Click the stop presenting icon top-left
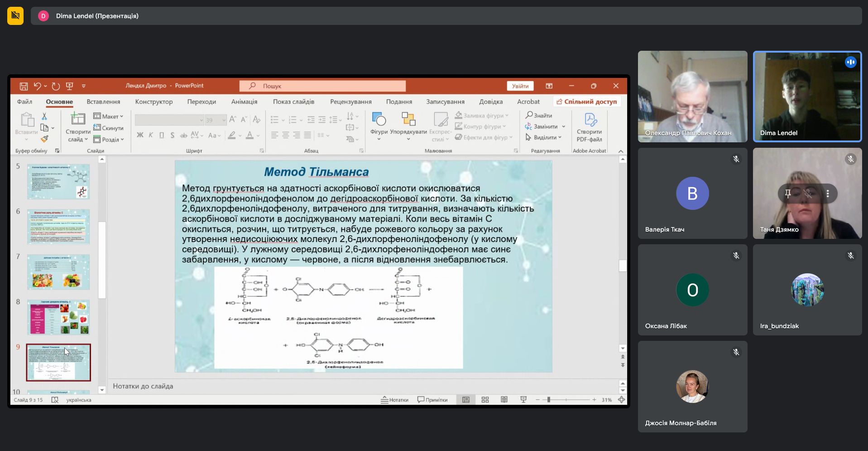This screenshot has width=868, height=451. (15, 16)
